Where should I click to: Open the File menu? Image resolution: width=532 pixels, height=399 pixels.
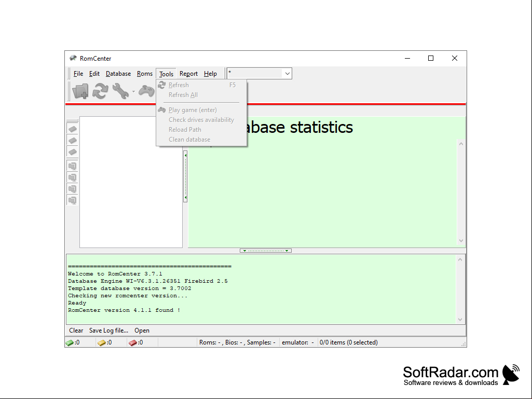[78, 74]
